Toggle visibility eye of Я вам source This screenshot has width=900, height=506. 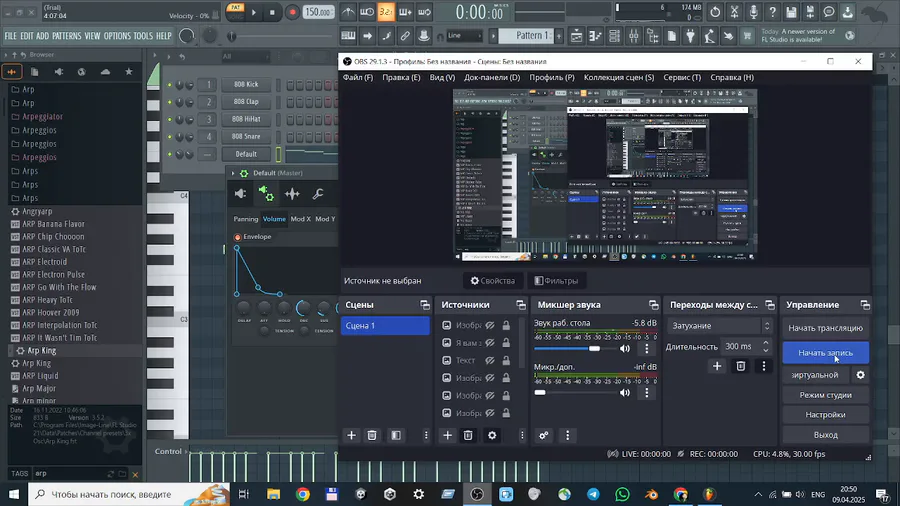(x=490, y=343)
